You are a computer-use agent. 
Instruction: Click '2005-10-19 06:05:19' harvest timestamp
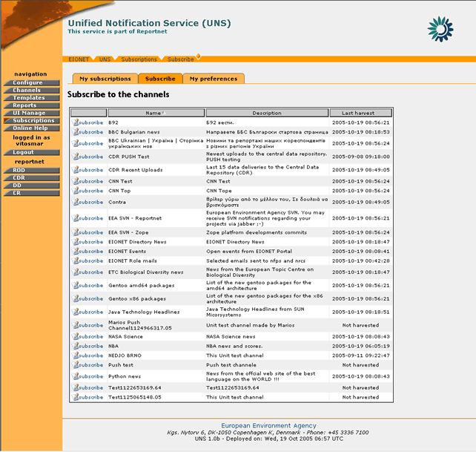click(x=360, y=346)
